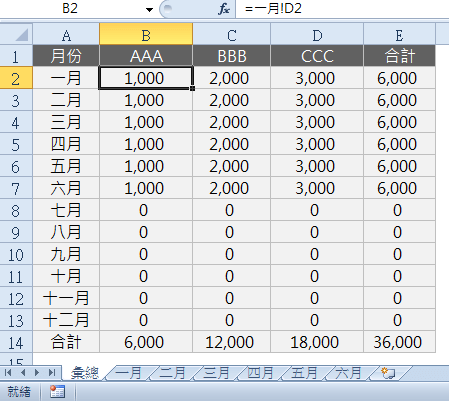
Task: Open the 六月 sheet tab
Action: click(x=348, y=373)
